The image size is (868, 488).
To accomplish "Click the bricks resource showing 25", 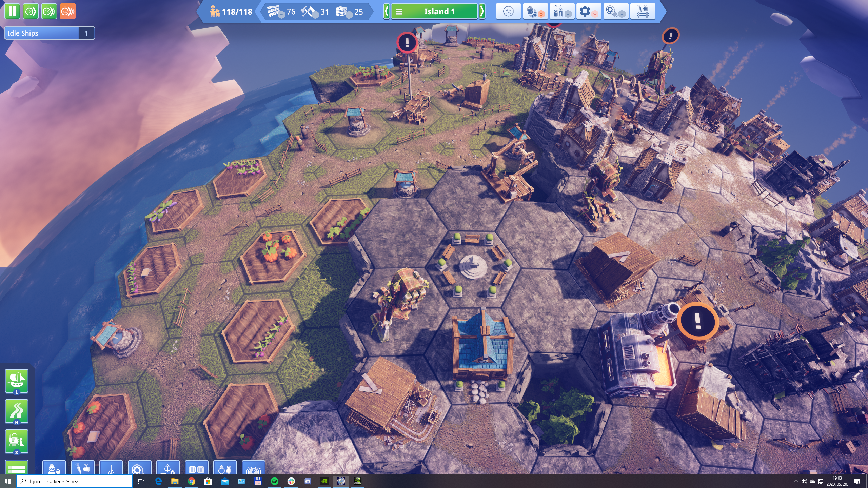I will pyautogui.click(x=349, y=12).
